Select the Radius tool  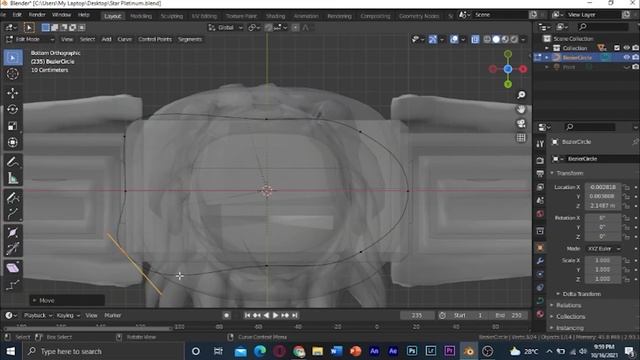[13, 232]
